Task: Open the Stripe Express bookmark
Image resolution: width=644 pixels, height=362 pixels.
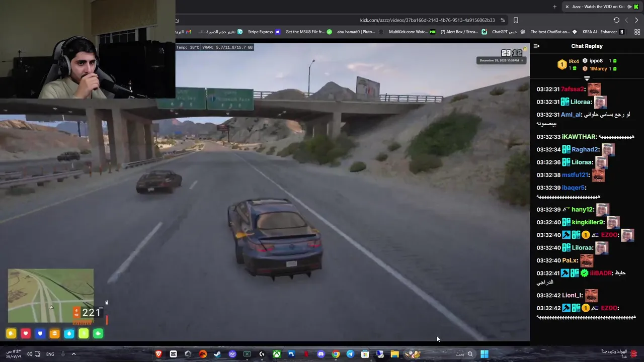Action: 264,32
